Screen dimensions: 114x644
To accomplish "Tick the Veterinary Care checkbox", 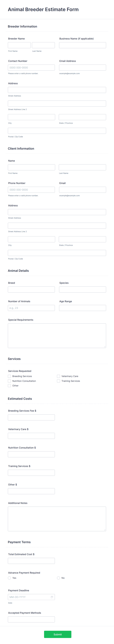I will [x=58, y=376].
